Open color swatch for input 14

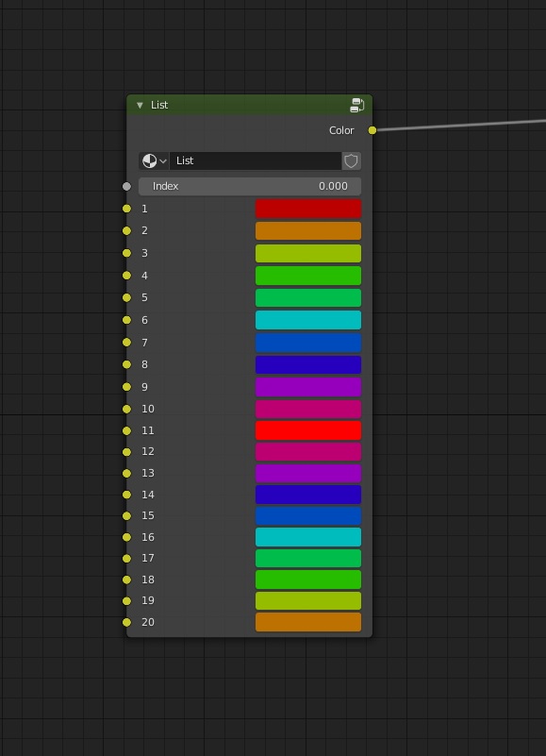click(x=308, y=495)
